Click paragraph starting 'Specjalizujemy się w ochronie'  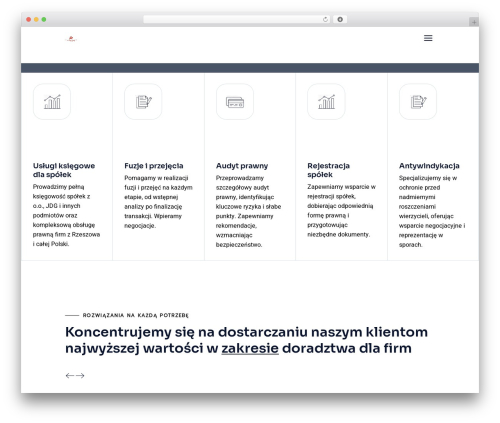432,211
